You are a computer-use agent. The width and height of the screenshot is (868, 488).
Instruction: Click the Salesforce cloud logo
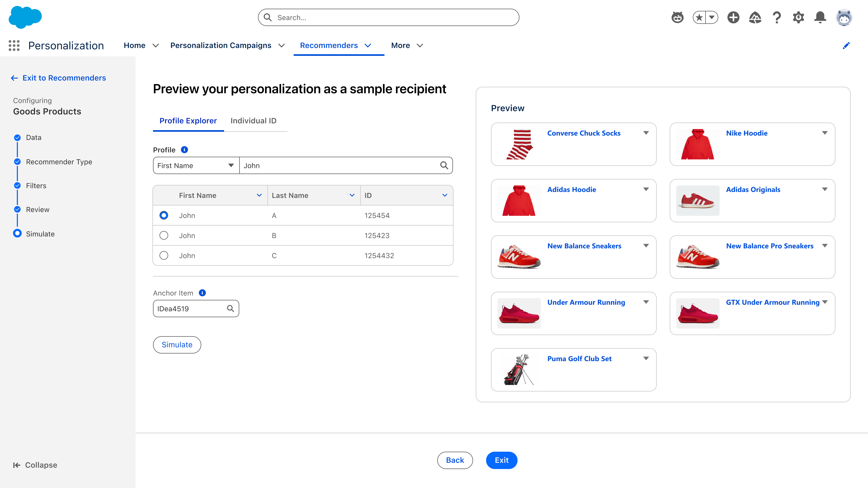(25, 17)
